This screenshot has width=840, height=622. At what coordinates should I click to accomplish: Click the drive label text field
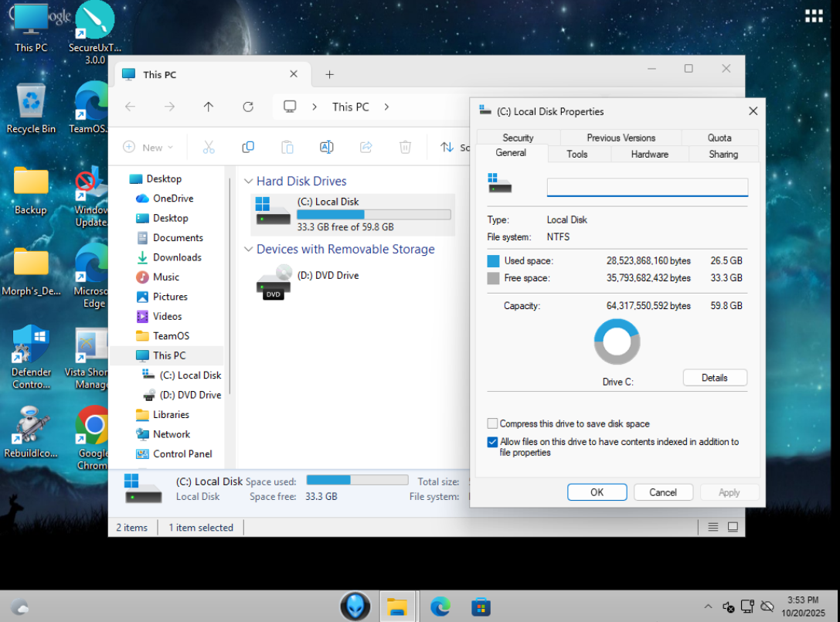pos(647,187)
